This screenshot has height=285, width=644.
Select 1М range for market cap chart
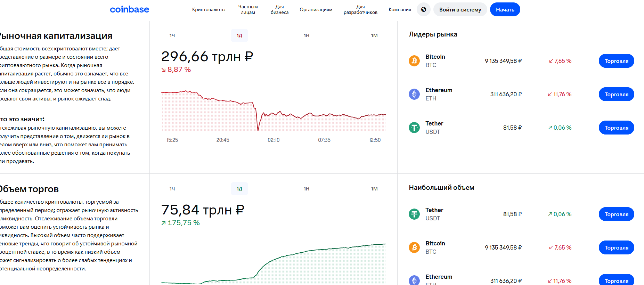coord(374,35)
